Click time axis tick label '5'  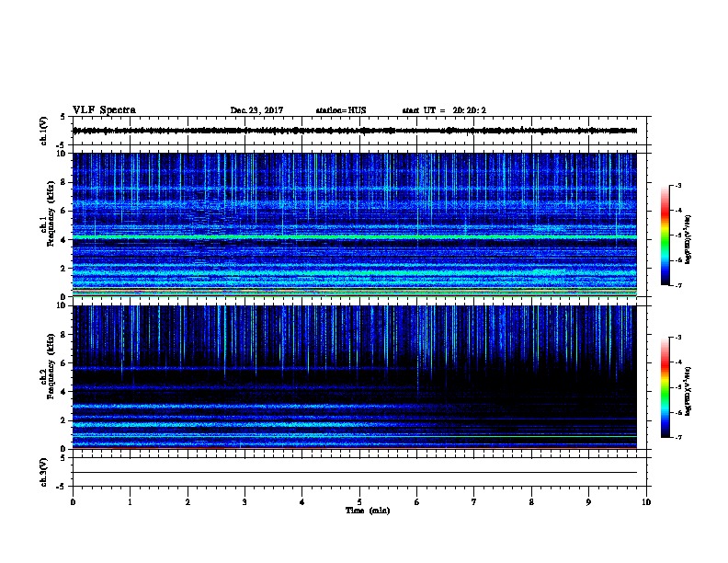coord(359,501)
